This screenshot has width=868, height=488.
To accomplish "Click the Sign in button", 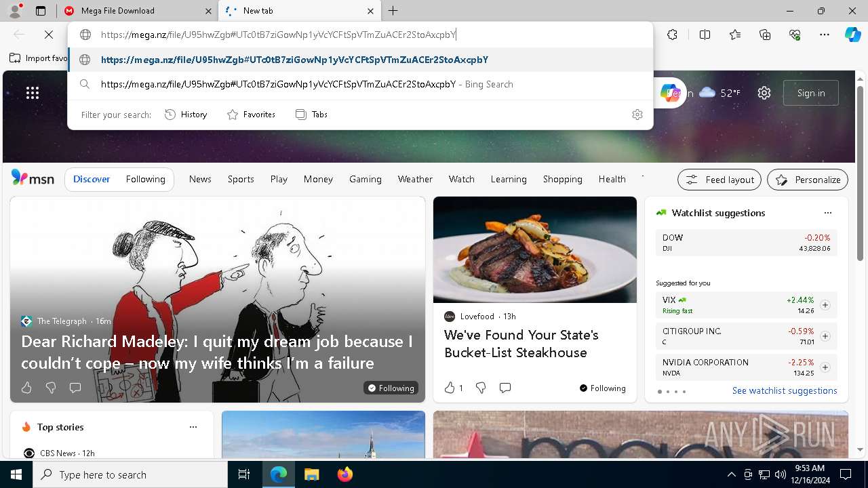I will (811, 93).
